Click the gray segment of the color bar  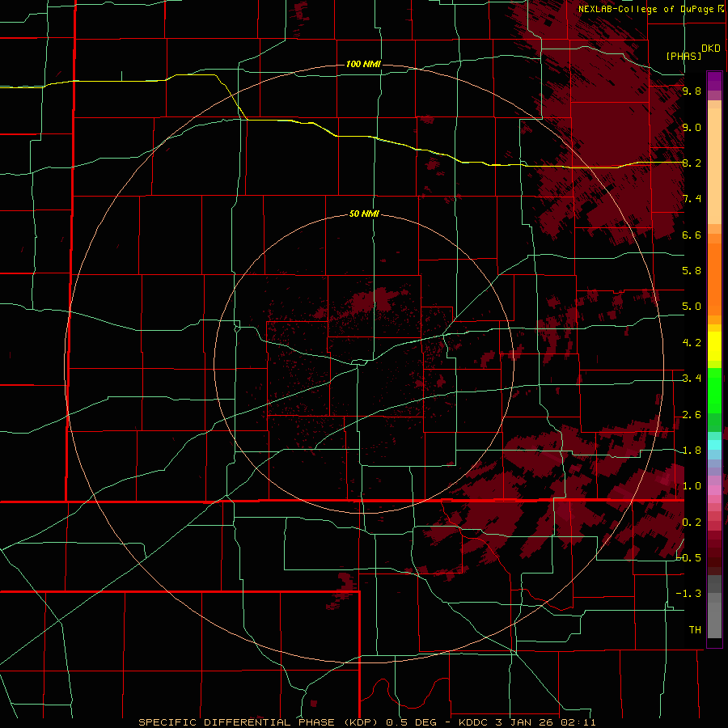click(714, 608)
